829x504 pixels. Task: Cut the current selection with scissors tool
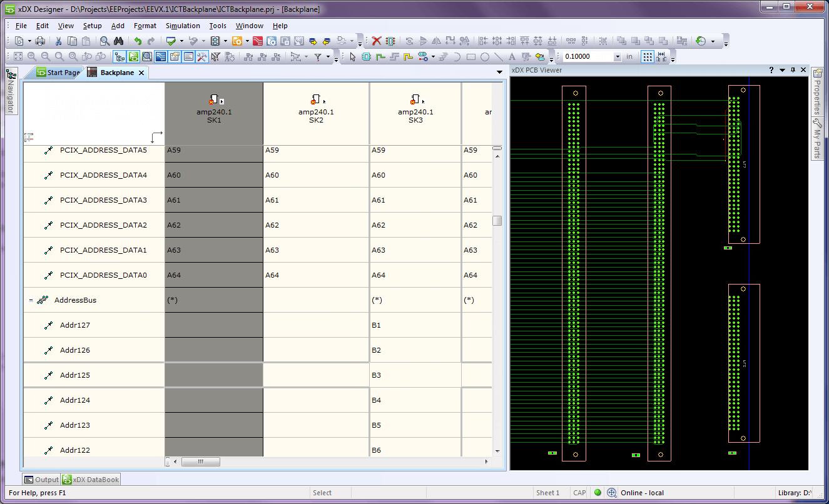click(59, 41)
